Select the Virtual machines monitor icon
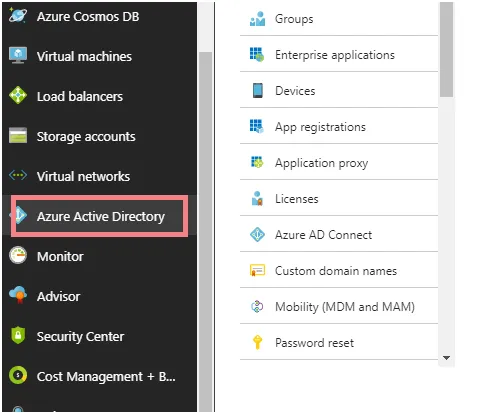This screenshot has height=413, width=480. coord(18,55)
